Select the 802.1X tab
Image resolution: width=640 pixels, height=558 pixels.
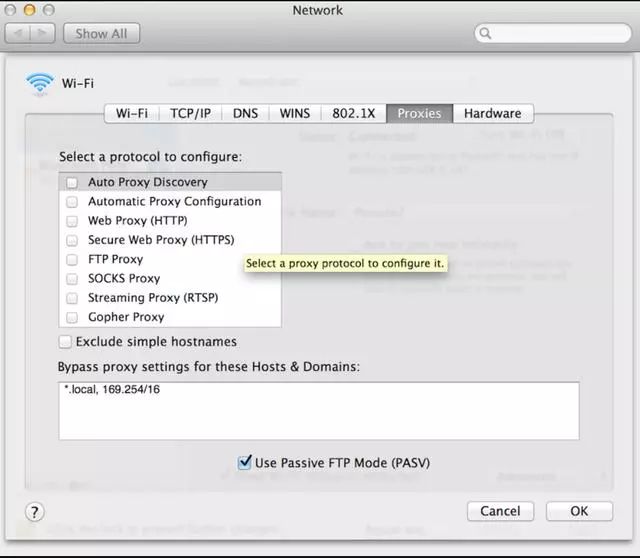coord(353,113)
